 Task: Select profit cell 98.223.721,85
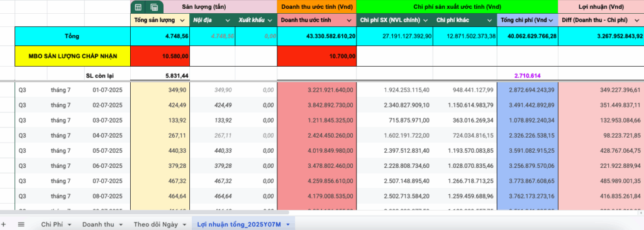601,136
